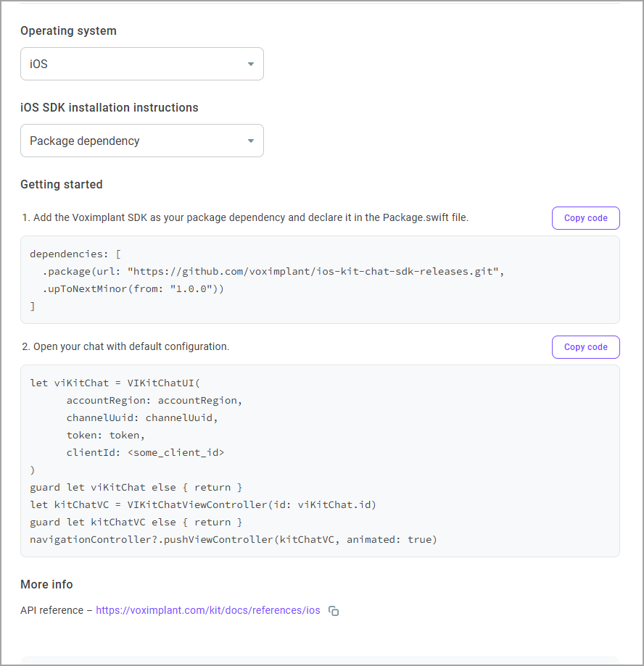The width and height of the screenshot is (644, 666).
Task: Click the 'Getting started' heading
Action: pyautogui.click(x=62, y=184)
